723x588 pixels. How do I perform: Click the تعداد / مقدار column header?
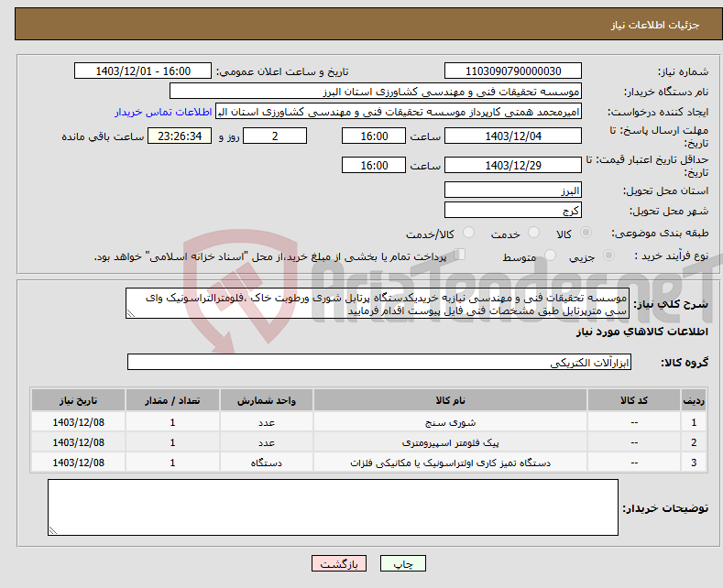172,400
